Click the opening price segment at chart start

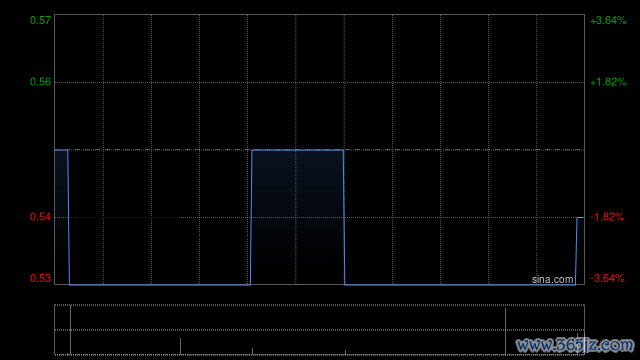click(x=61, y=150)
